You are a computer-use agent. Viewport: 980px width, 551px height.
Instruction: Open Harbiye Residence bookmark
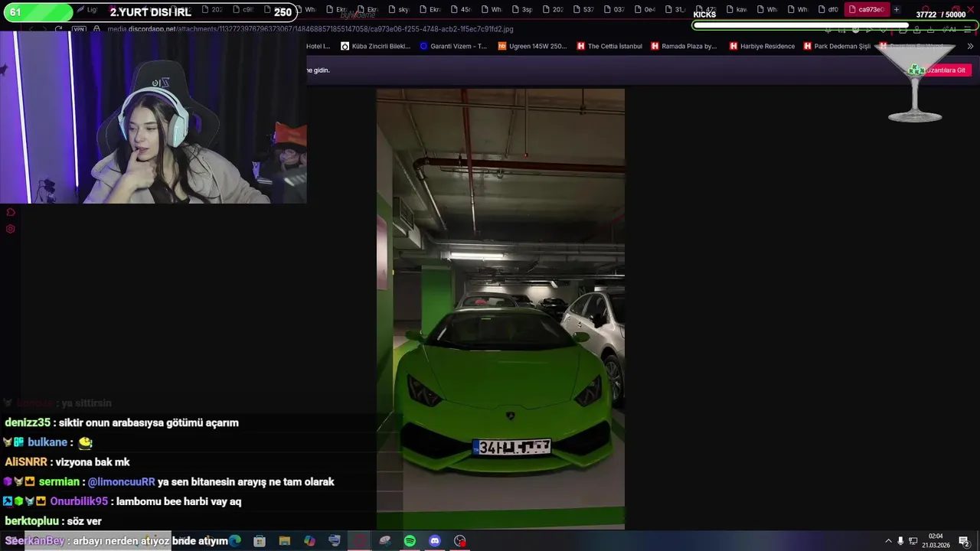(762, 46)
